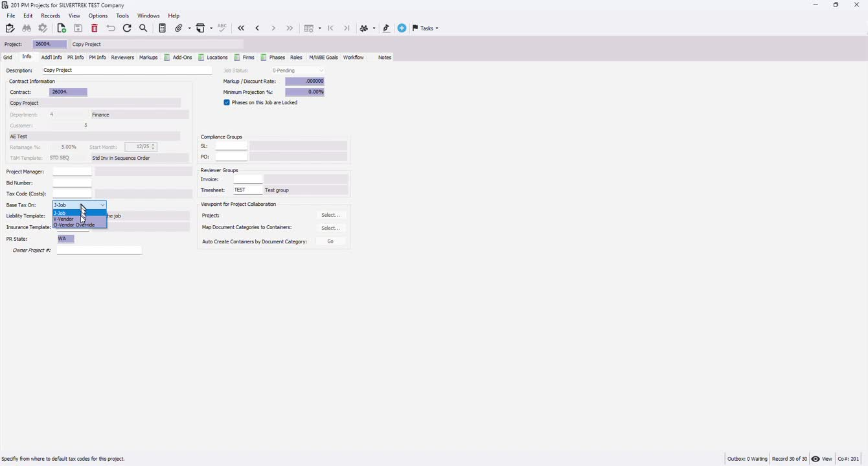Switch to the Markups tab

[x=148, y=58]
